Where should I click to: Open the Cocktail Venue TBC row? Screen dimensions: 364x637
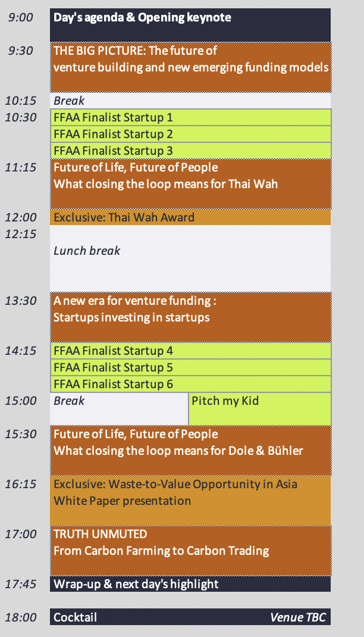[190, 617]
